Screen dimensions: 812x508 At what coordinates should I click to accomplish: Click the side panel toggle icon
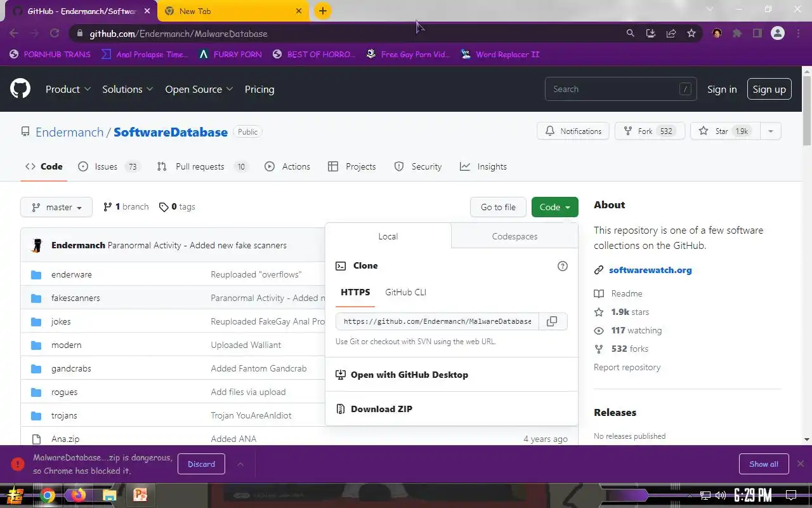tap(757, 33)
